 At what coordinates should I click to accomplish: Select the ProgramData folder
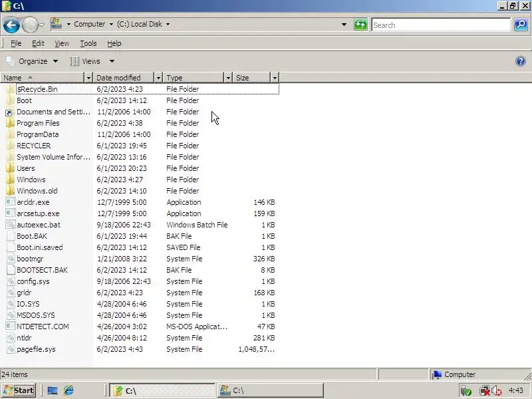(x=38, y=134)
